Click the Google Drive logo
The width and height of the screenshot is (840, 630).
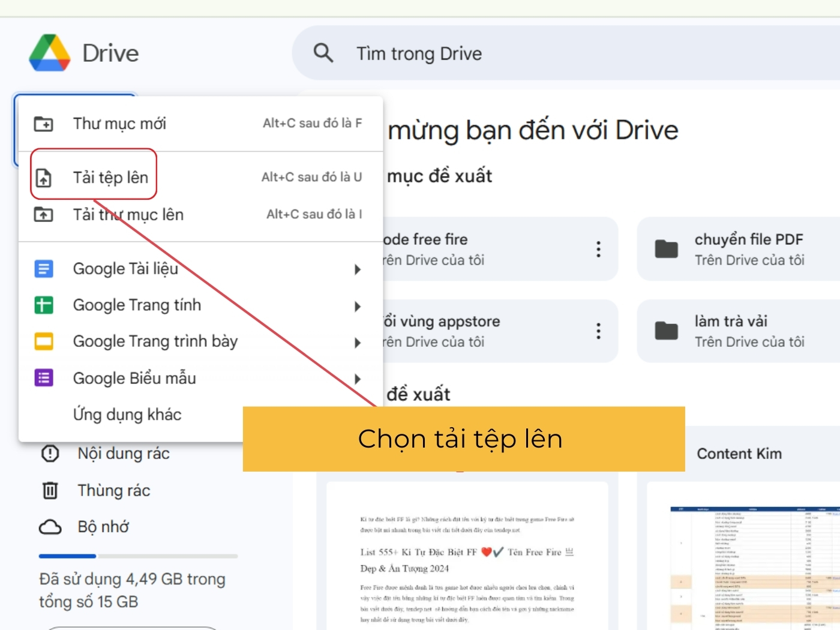50,53
